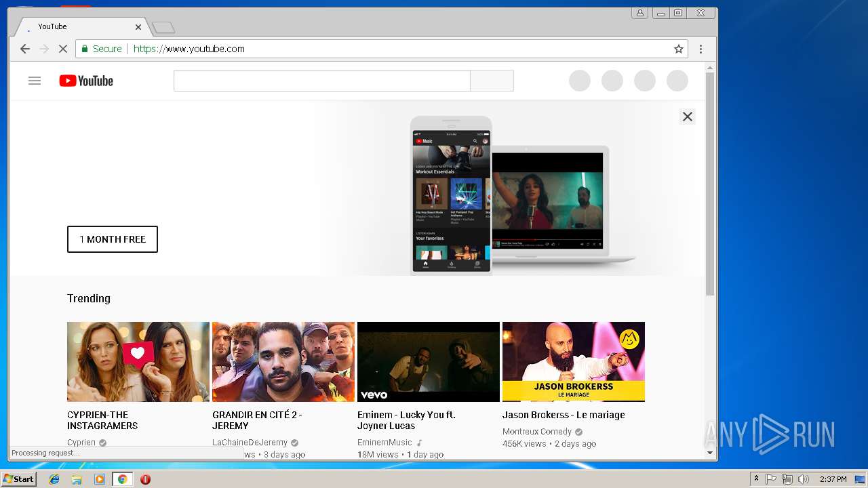This screenshot has height=488, width=868.
Task: Click title Eminem - Lucky You ft. Joyner Lucas
Action: 406,420
